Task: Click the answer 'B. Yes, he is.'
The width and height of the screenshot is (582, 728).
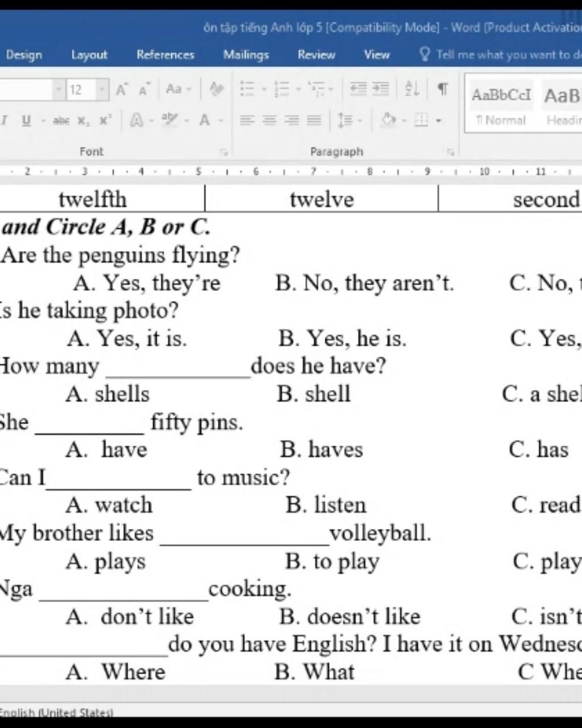Action: [343, 338]
